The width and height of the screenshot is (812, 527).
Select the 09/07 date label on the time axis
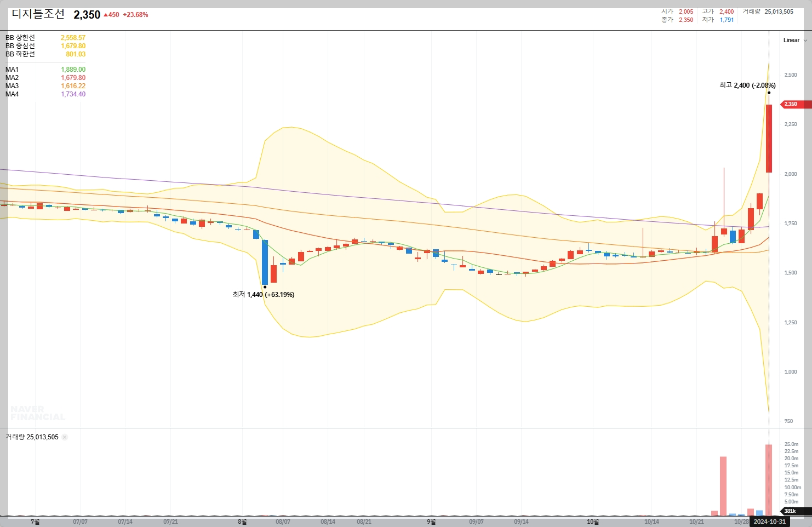point(476,522)
